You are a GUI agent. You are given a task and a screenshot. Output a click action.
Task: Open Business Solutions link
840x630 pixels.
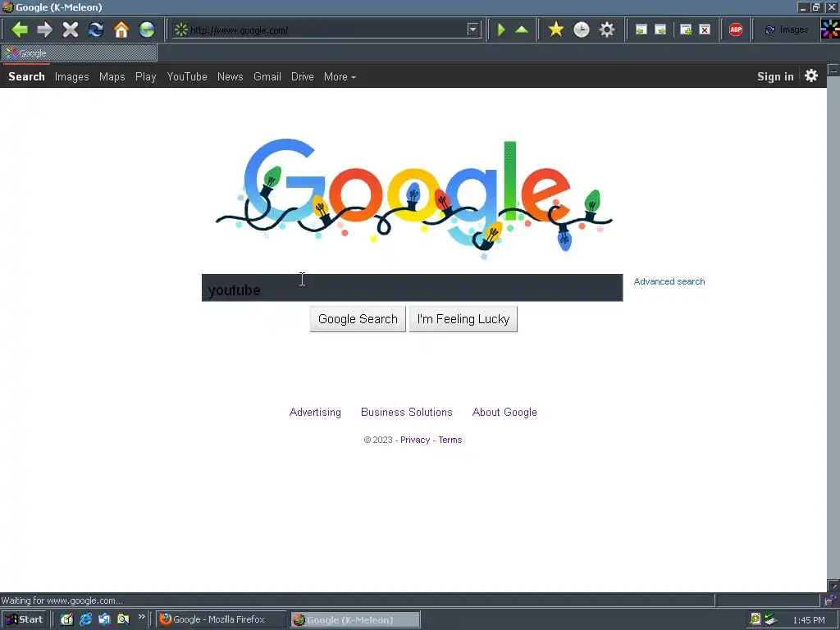[x=407, y=412]
